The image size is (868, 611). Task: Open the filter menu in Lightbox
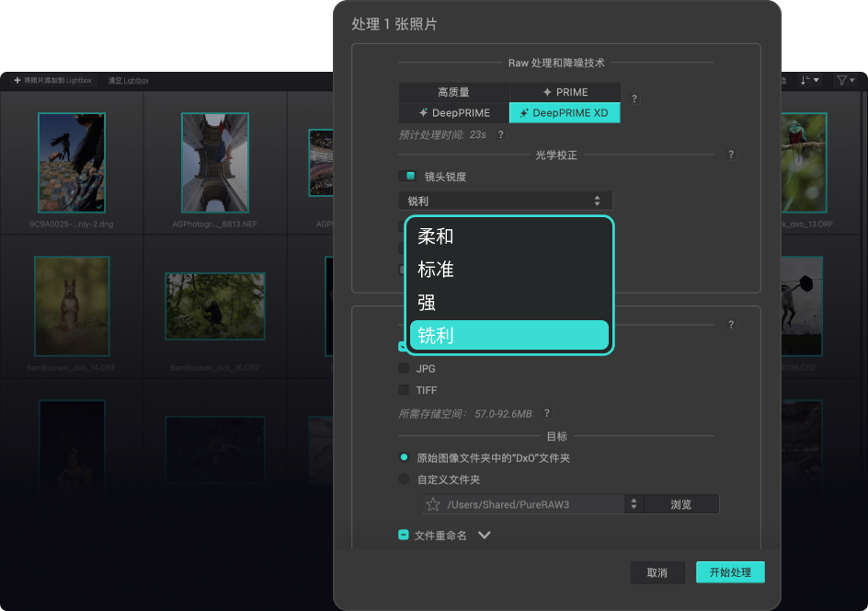click(x=845, y=80)
